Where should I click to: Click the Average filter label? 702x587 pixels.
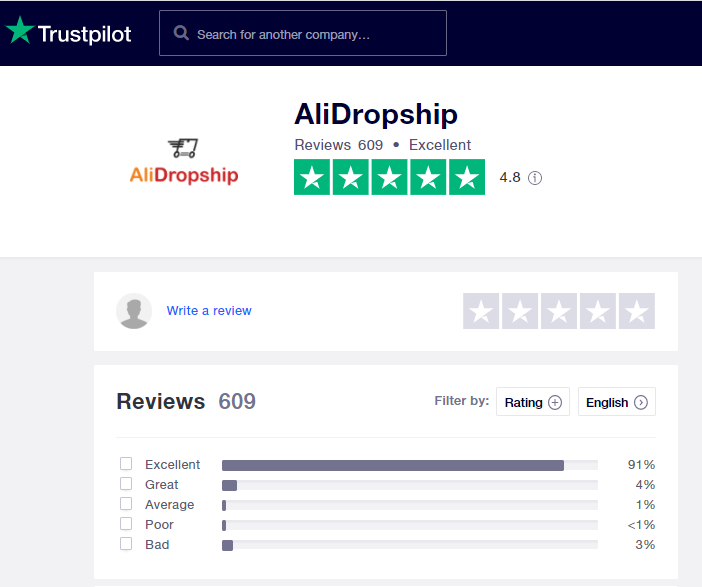coord(169,505)
